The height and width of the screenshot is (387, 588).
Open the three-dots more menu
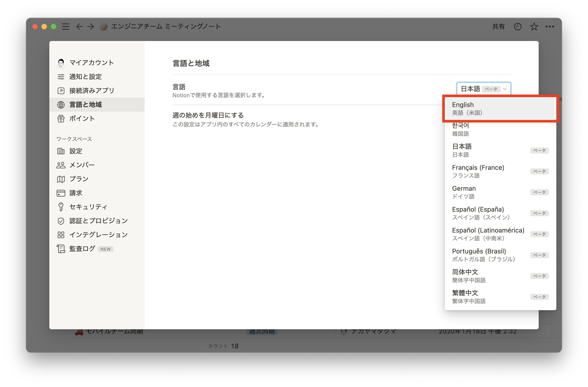pyautogui.click(x=549, y=26)
